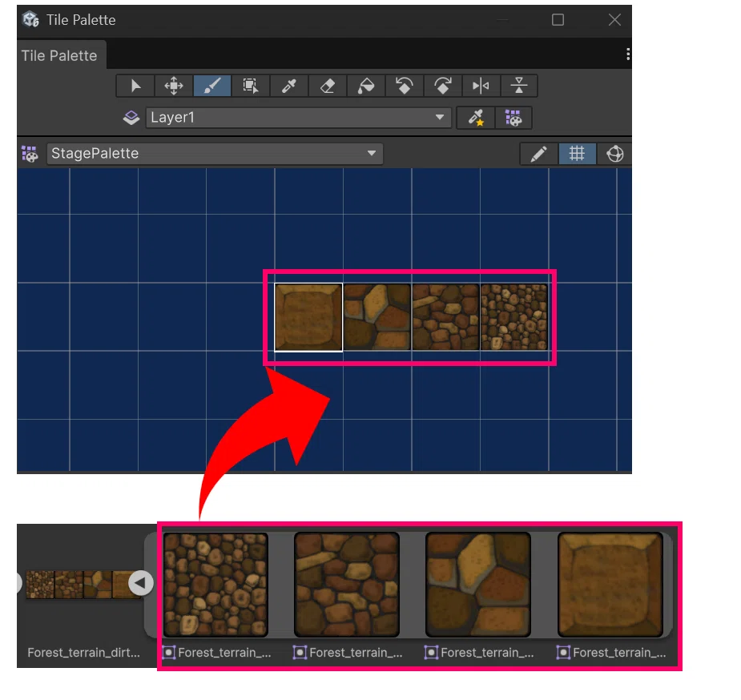
Task: Flip tile vertically
Action: click(519, 86)
